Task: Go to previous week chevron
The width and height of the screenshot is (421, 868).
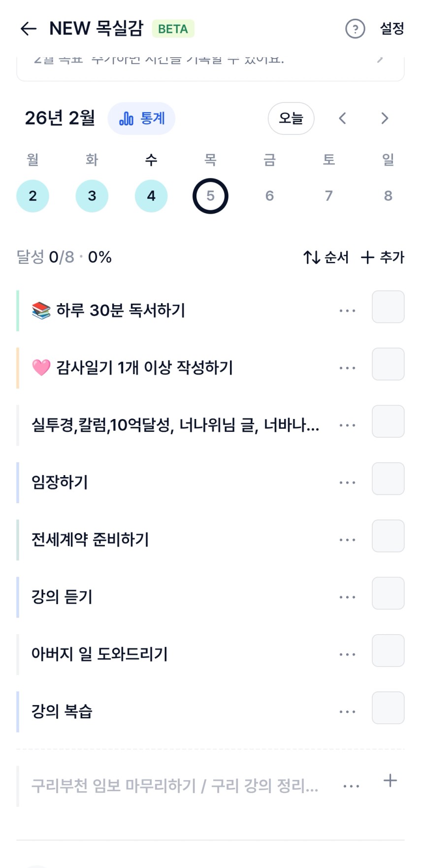Action: click(343, 119)
